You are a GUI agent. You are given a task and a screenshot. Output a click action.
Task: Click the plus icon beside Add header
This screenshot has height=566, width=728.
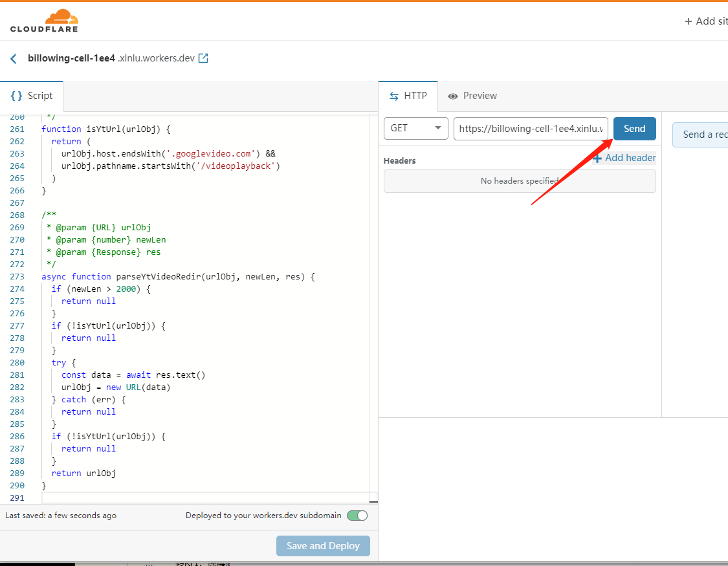click(x=597, y=158)
